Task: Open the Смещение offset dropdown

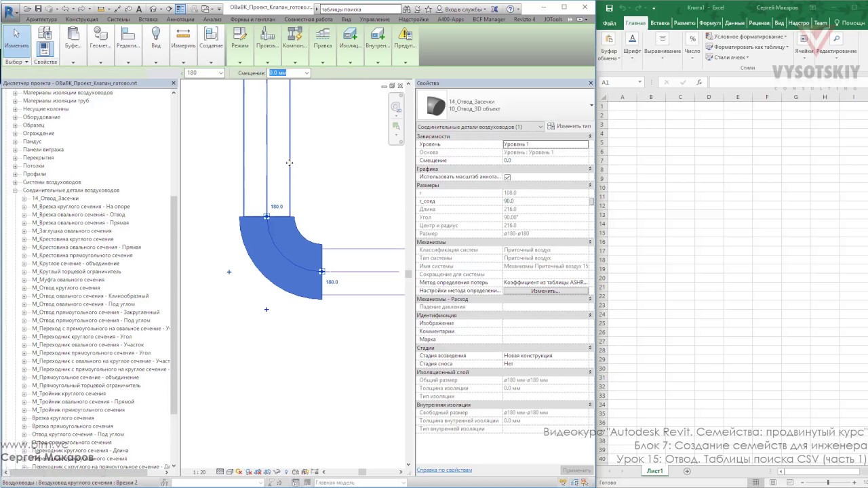Action: [307, 73]
